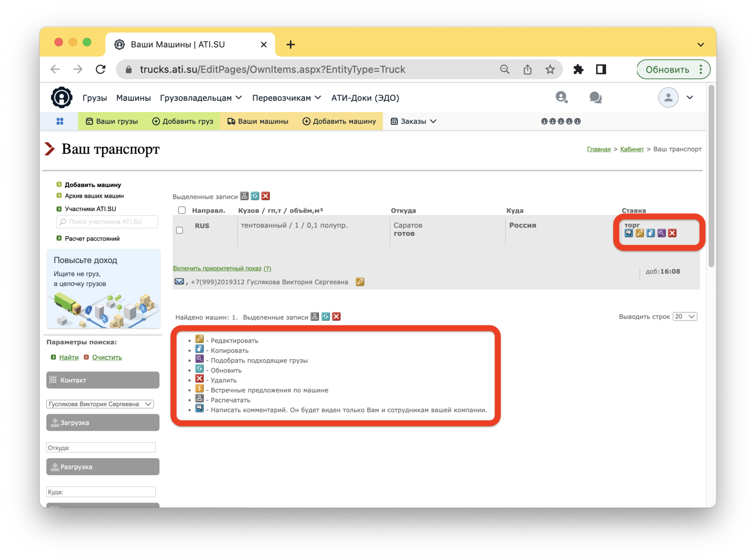Switch to Ваши машины tab

click(257, 121)
